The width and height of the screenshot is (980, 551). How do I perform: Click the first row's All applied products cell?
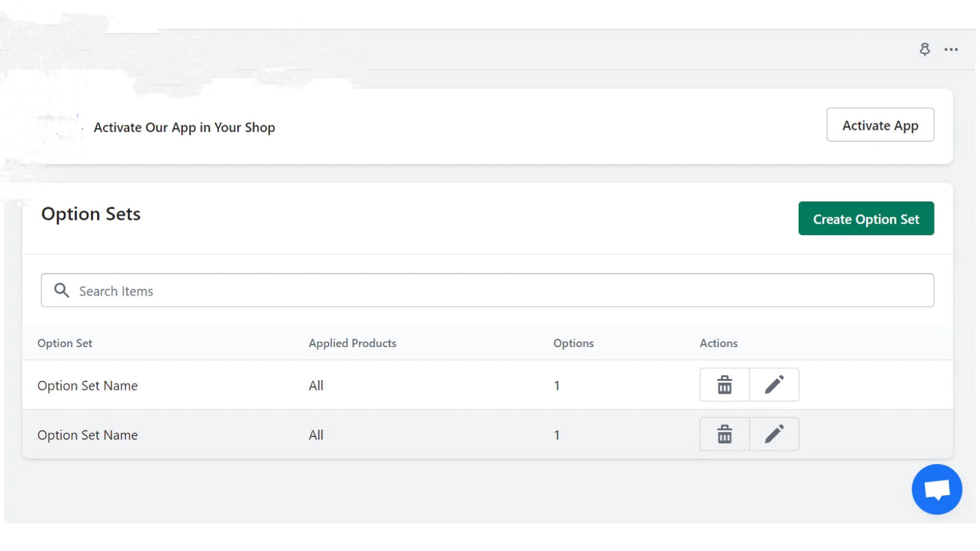pyautogui.click(x=316, y=386)
